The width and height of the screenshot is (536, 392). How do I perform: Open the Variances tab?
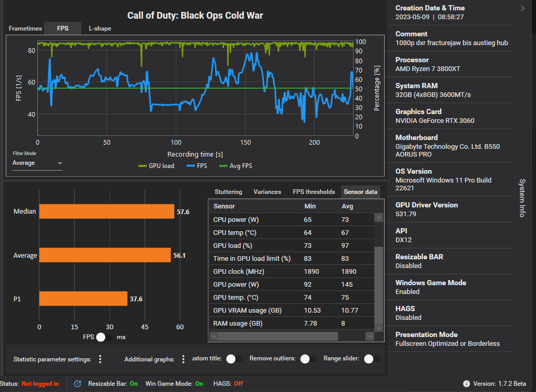click(x=267, y=192)
